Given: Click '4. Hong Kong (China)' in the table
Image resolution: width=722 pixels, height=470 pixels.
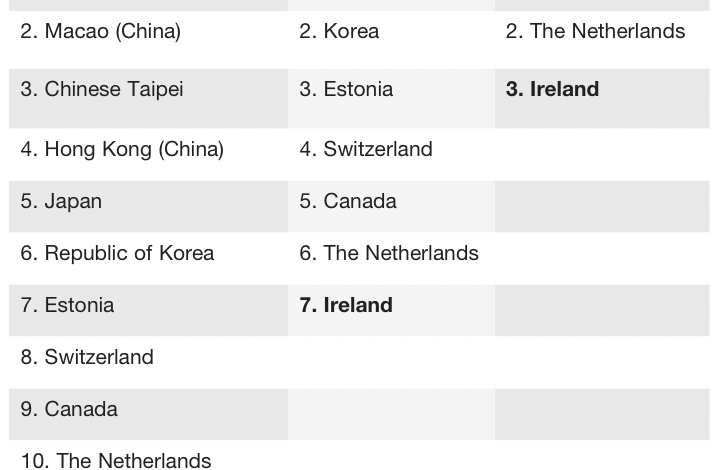Looking at the screenshot, I should (x=122, y=150).
